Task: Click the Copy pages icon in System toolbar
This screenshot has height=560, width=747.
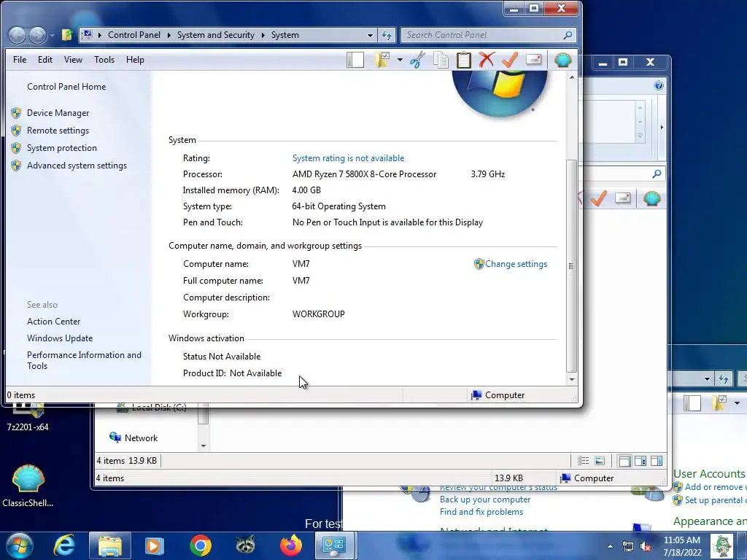Action: (x=441, y=60)
